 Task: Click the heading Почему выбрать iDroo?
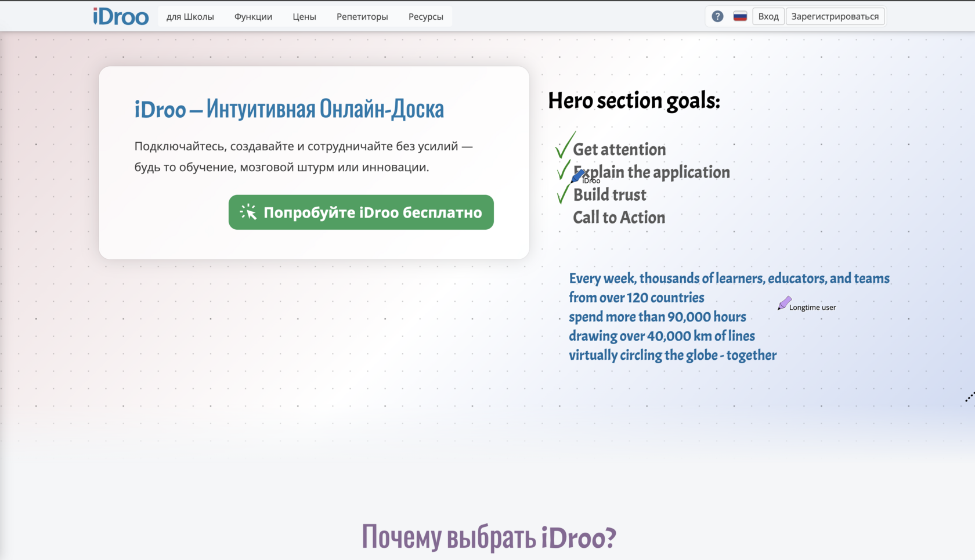pos(489,537)
